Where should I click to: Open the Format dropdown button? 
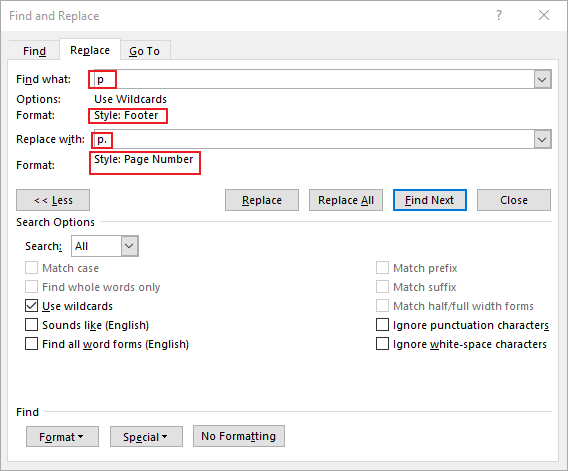62,437
